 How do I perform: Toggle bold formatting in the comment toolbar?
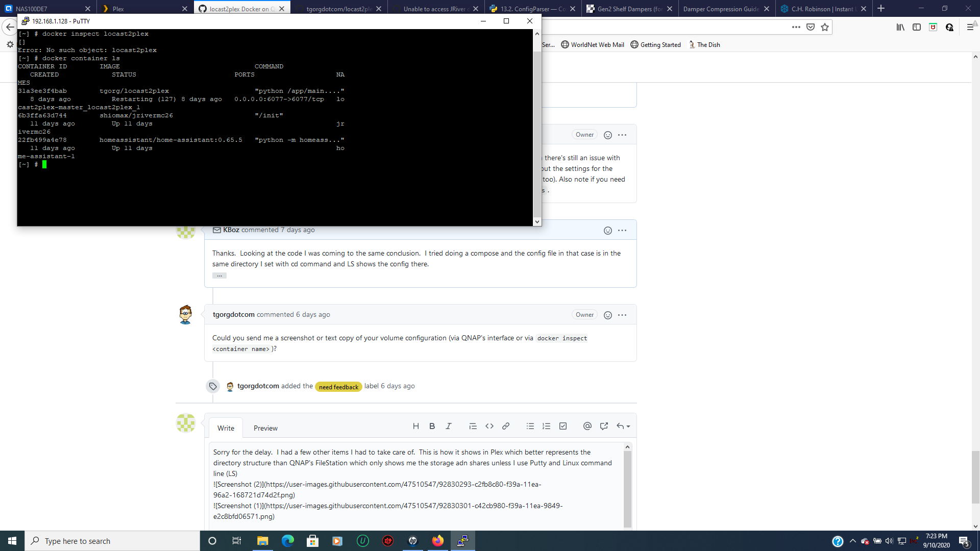pos(432,426)
